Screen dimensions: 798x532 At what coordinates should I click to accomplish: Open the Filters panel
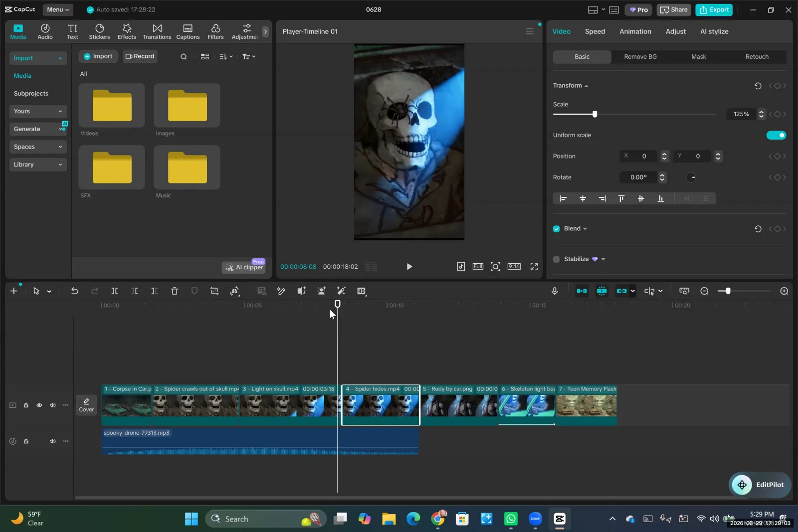tap(215, 31)
